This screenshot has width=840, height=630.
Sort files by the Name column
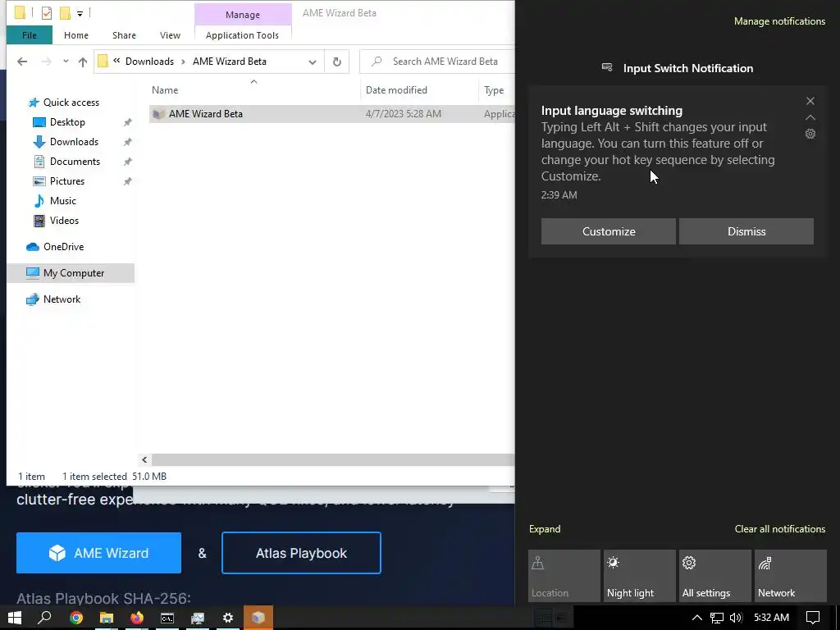coord(254,90)
